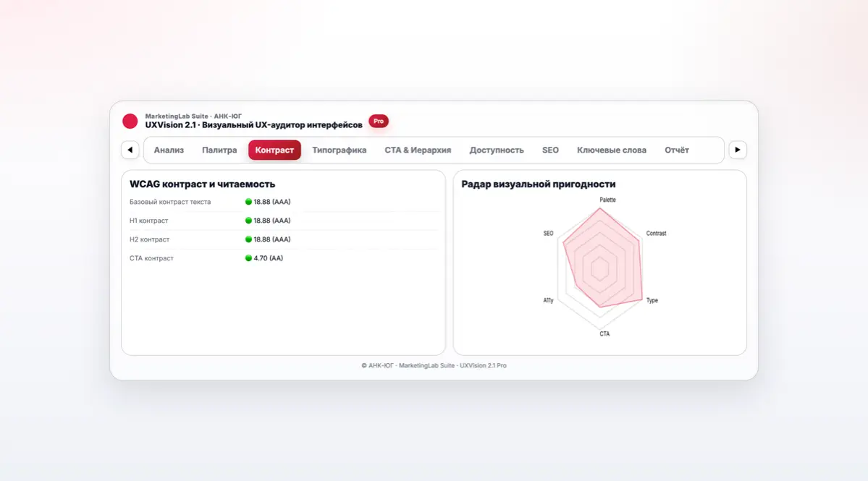The width and height of the screenshot is (868, 481).
Task: Click the WCAG контраст и читаемость heading
Action: pyautogui.click(x=202, y=184)
